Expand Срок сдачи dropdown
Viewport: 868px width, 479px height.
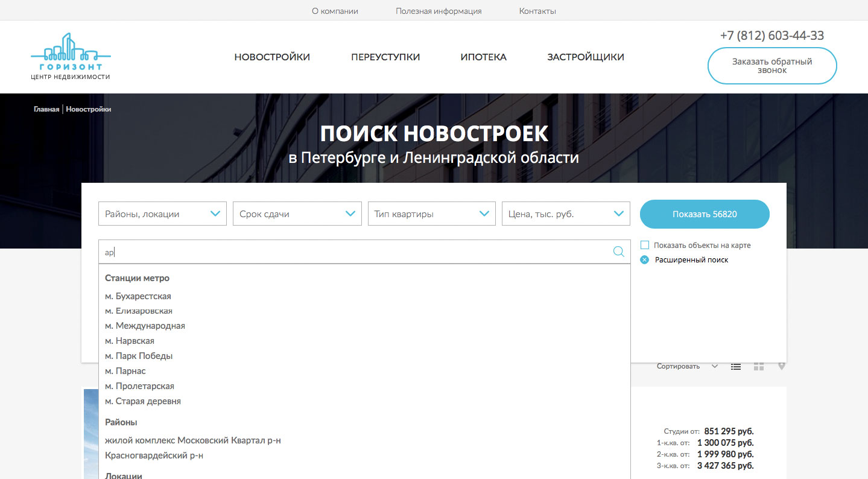[x=297, y=214]
